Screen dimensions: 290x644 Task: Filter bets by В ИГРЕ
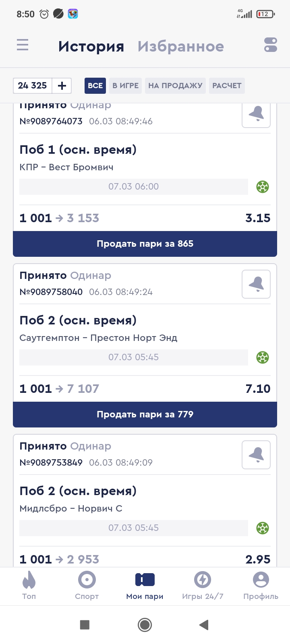tap(125, 86)
